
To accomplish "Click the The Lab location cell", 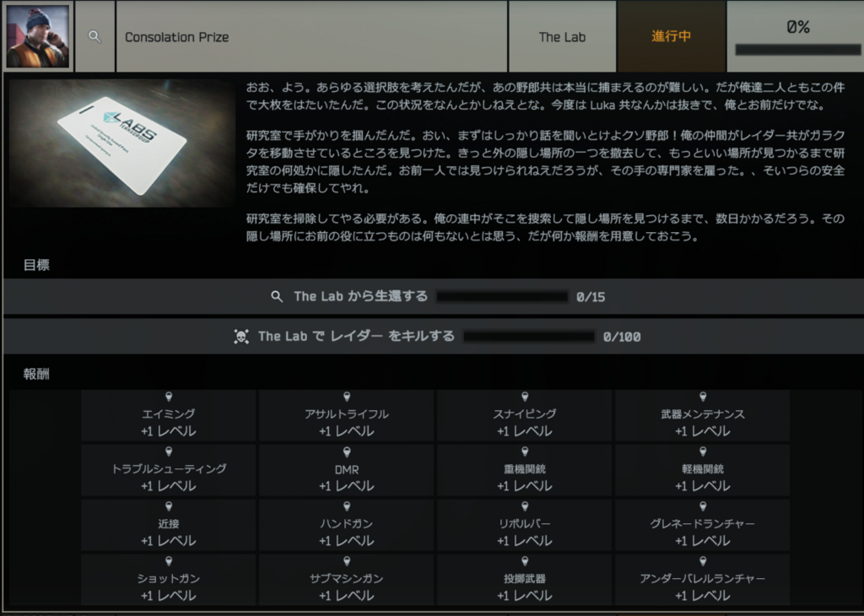I will (562, 37).
